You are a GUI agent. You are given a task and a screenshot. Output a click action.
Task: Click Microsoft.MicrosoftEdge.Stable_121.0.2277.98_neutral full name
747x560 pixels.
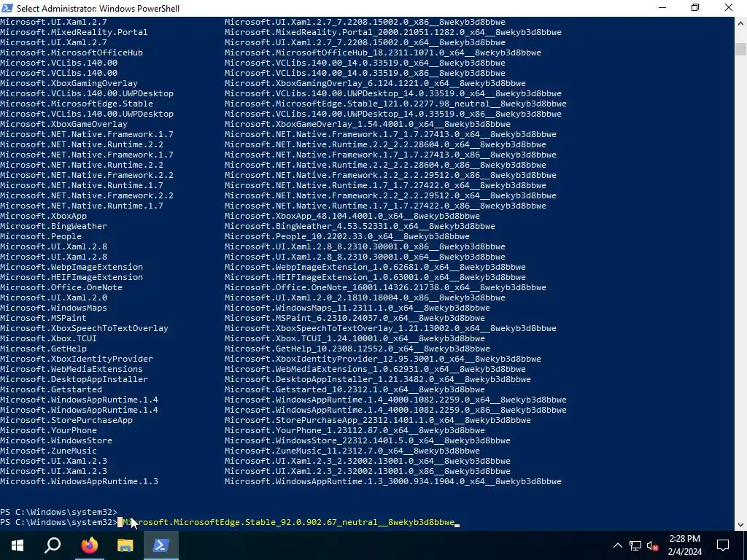[x=395, y=104]
